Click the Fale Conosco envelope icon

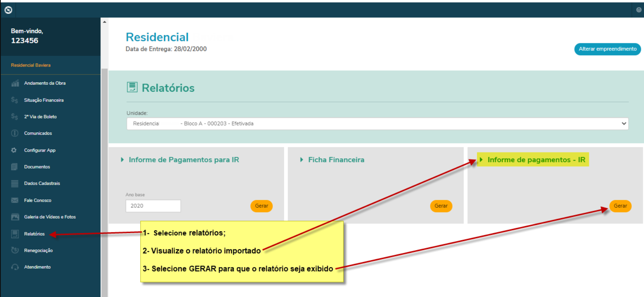[x=15, y=200]
